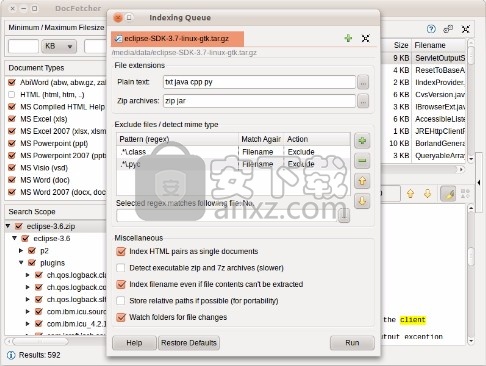
Task: Open DocFetcher preferences icon
Action: pos(448,29)
